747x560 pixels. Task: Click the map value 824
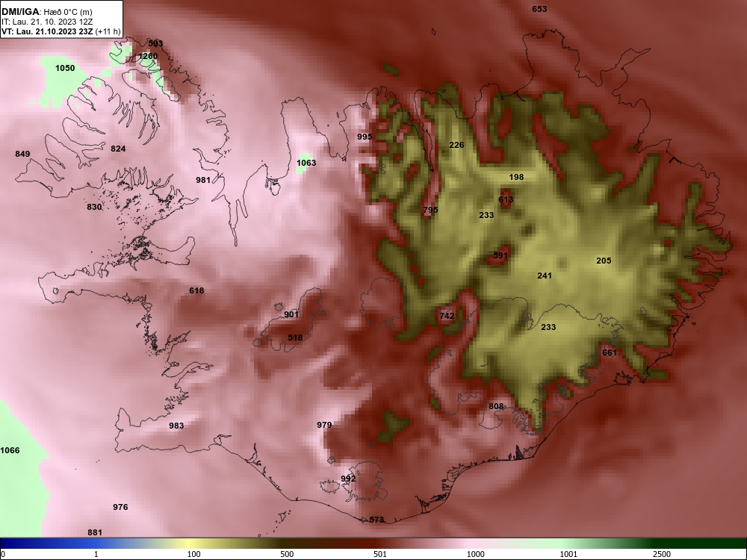pyautogui.click(x=118, y=149)
